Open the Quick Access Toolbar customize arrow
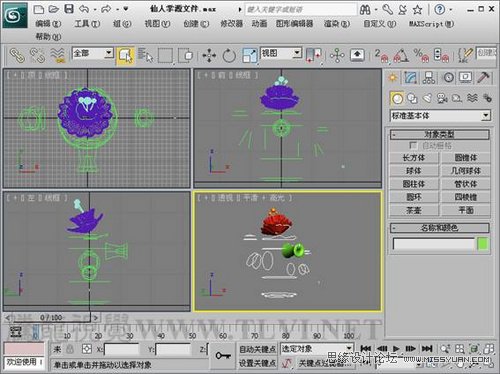The height and width of the screenshot is (374, 500). click(x=126, y=9)
